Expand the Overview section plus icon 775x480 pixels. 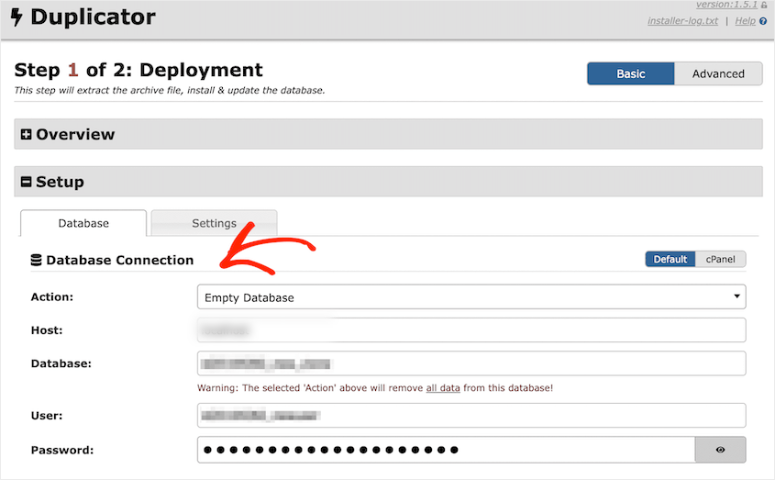click(x=26, y=134)
